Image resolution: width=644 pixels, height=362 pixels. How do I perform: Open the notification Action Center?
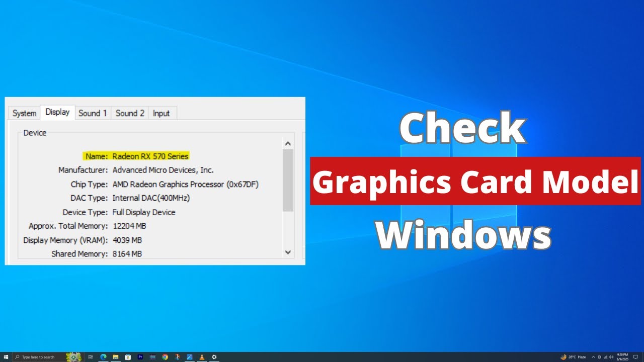635,357
